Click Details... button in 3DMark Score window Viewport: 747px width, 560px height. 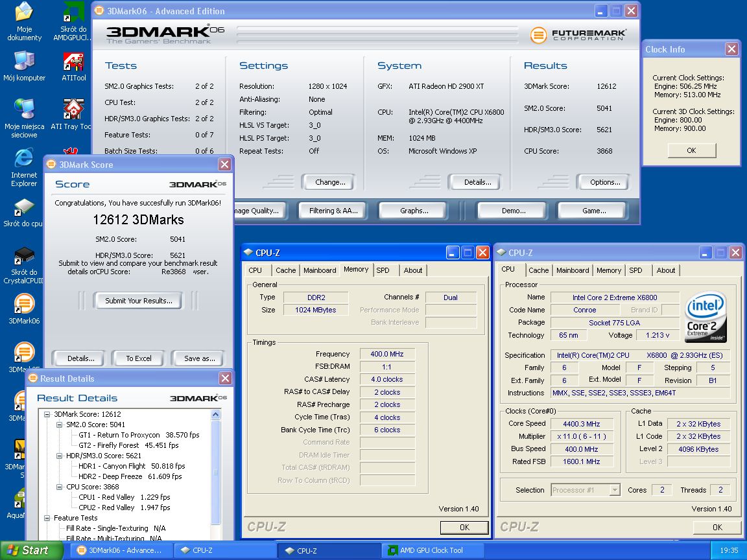click(x=78, y=358)
